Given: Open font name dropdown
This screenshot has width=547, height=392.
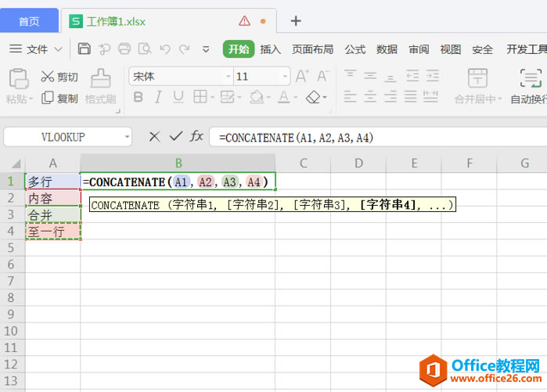Looking at the screenshot, I should coord(229,77).
